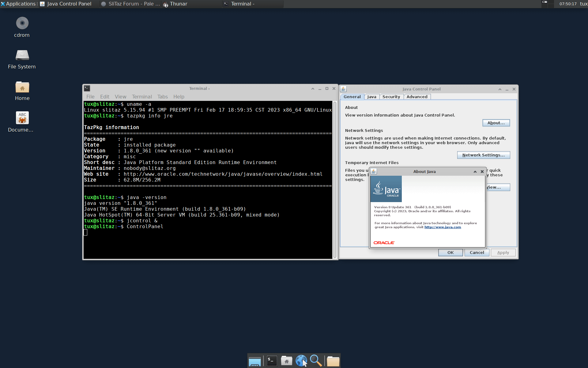Viewport: 588px width, 368px height.
Task: Switch to the Advanced tab
Action: point(417,97)
